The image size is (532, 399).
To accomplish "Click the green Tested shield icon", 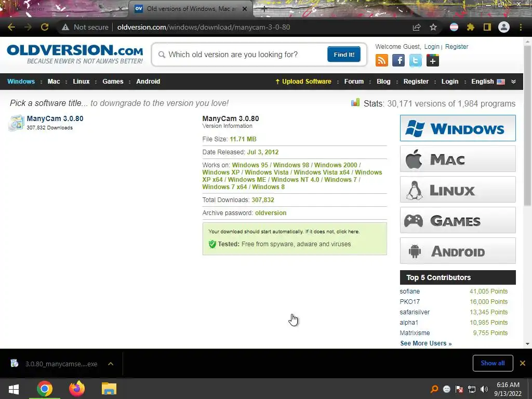I will (212, 244).
